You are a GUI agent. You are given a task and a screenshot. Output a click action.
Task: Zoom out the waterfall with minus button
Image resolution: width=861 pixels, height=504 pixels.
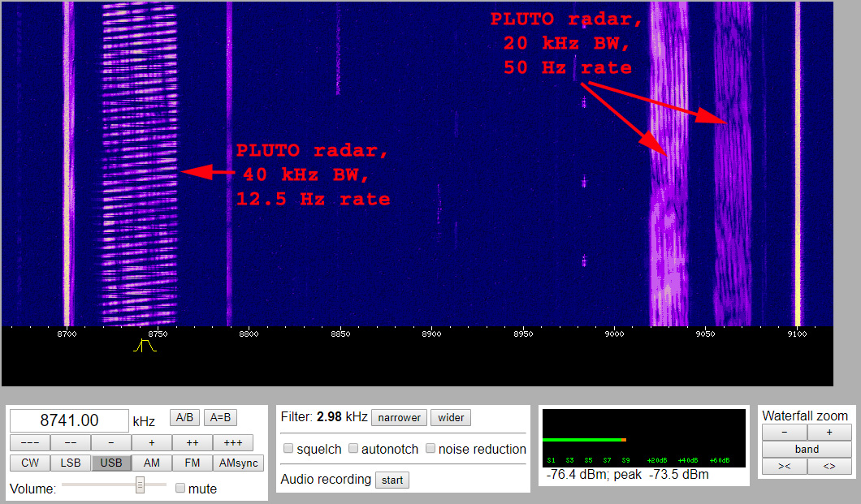pos(785,432)
